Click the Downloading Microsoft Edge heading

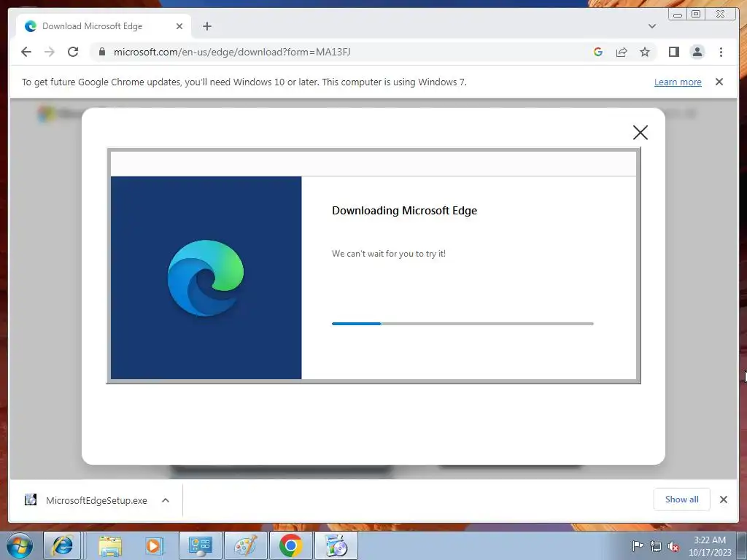click(404, 211)
